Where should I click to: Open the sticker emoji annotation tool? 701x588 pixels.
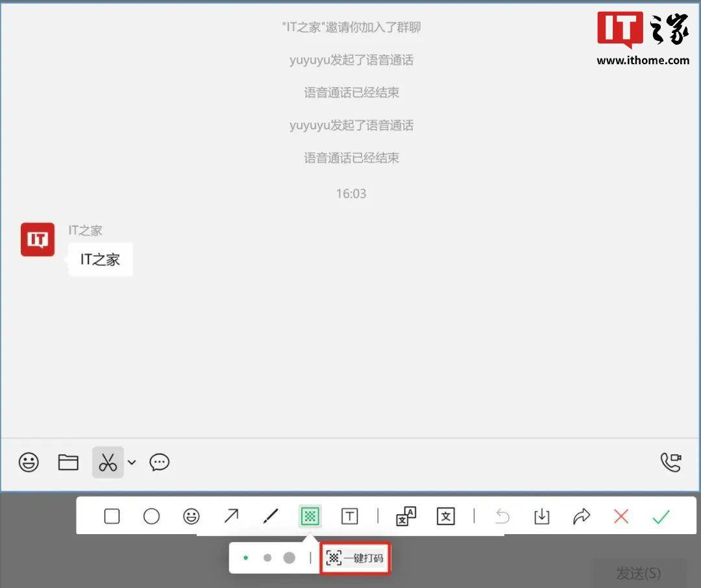point(191,516)
